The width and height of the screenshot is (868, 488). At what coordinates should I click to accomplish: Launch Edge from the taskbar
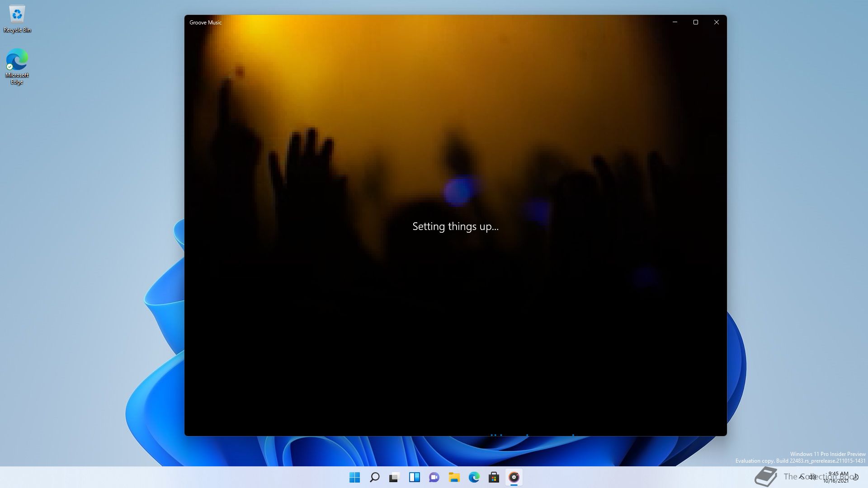coord(474,477)
